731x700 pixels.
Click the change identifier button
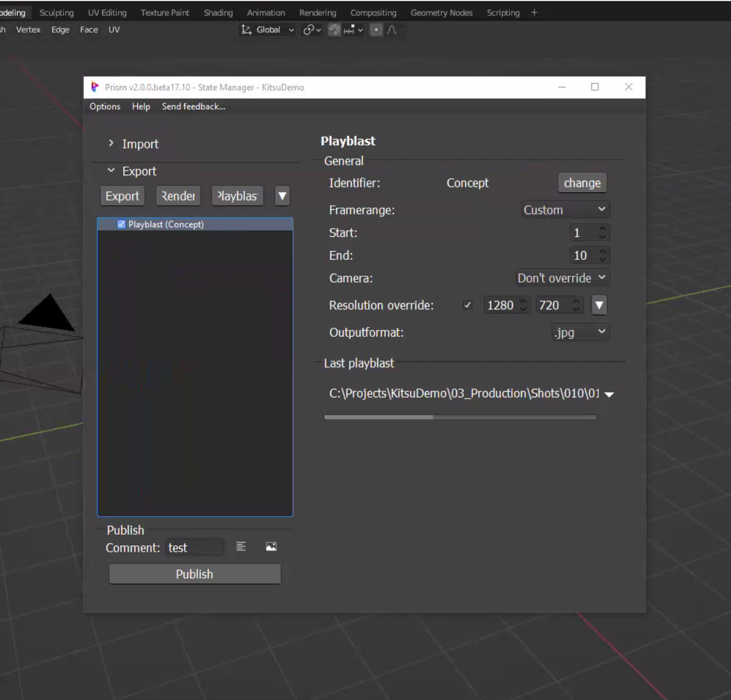pos(582,183)
